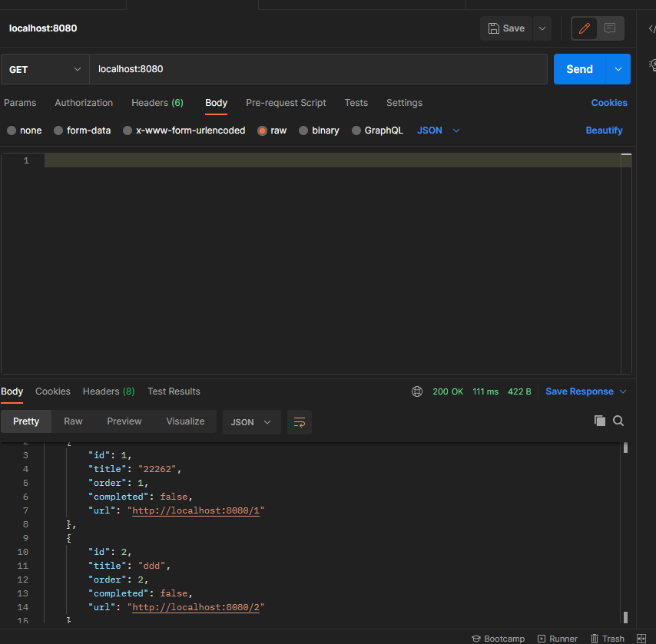Click the "title": "ddd" response line
The width and height of the screenshot is (656, 644).
(129, 566)
